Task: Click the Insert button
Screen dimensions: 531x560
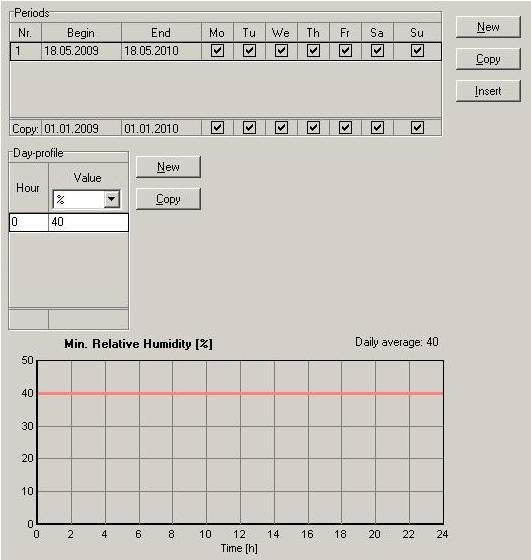Action: pos(488,91)
